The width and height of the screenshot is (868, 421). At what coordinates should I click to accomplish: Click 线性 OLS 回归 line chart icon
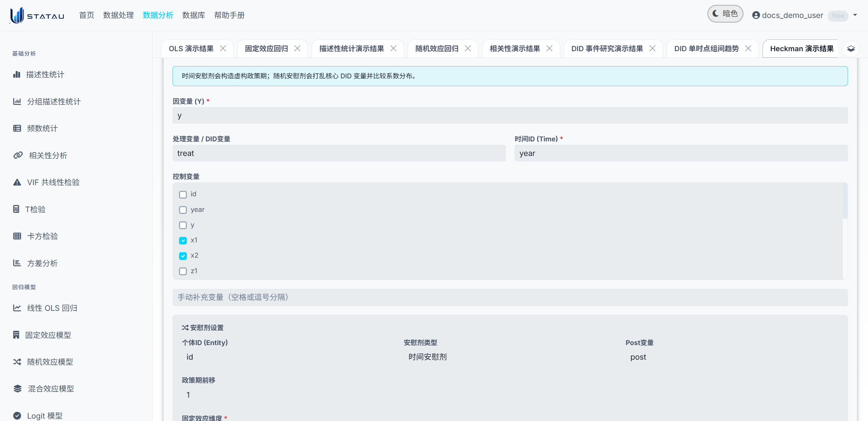[17, 308]
